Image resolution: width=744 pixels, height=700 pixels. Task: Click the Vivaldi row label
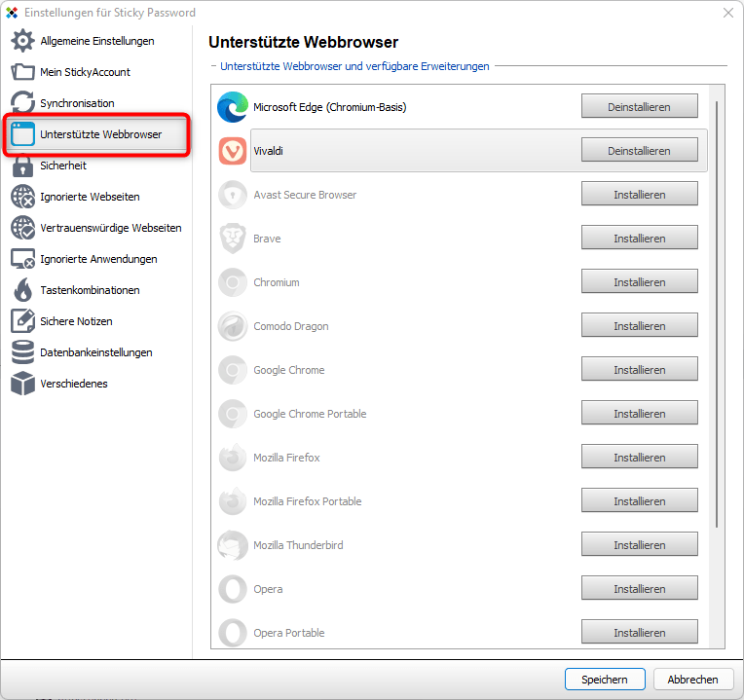[268, 151]
